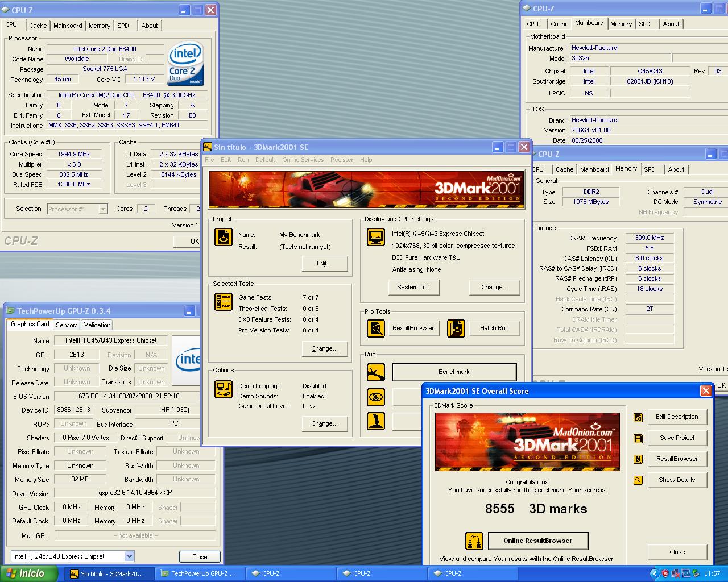Open the Help menu in 3DMark2001
728x582 pixels.
tap(366, 160)
